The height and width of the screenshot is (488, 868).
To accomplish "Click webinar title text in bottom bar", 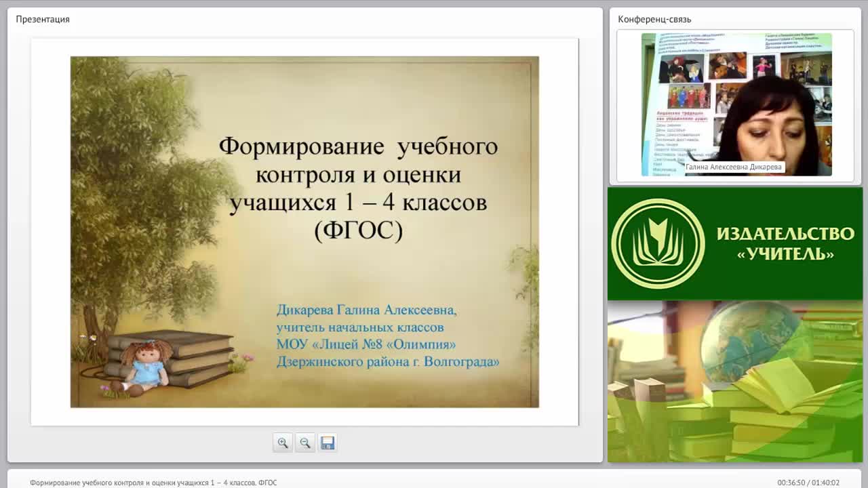I will click(153, 483).
